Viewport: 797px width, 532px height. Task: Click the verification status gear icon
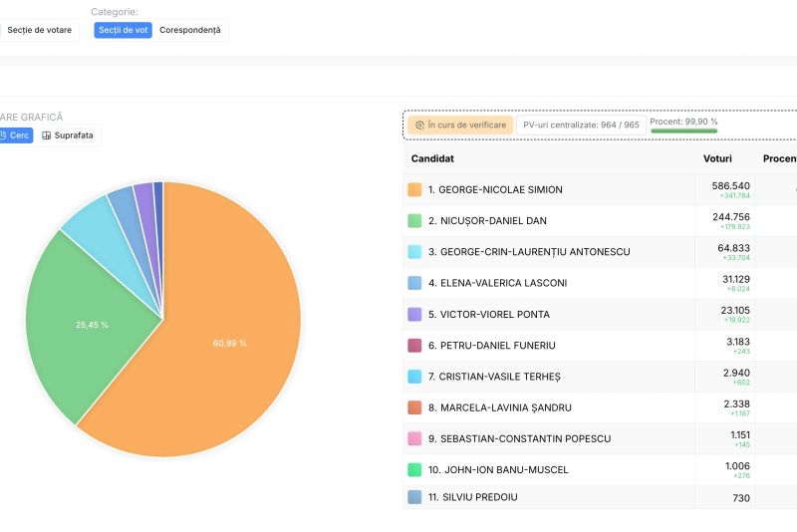[x=419, y=126]
